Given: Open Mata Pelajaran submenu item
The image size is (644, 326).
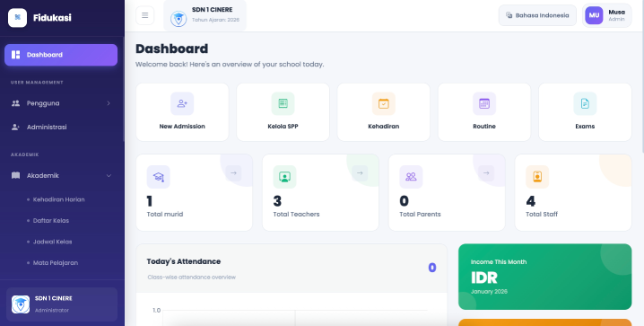Looking at the screenshot, I should 56,263.
